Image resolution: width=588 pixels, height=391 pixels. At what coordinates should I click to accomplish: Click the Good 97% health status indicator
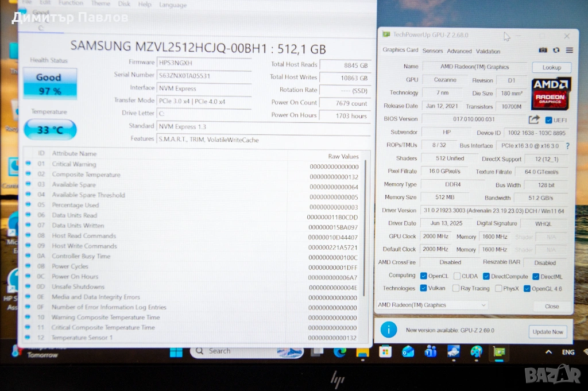(49, 84)
